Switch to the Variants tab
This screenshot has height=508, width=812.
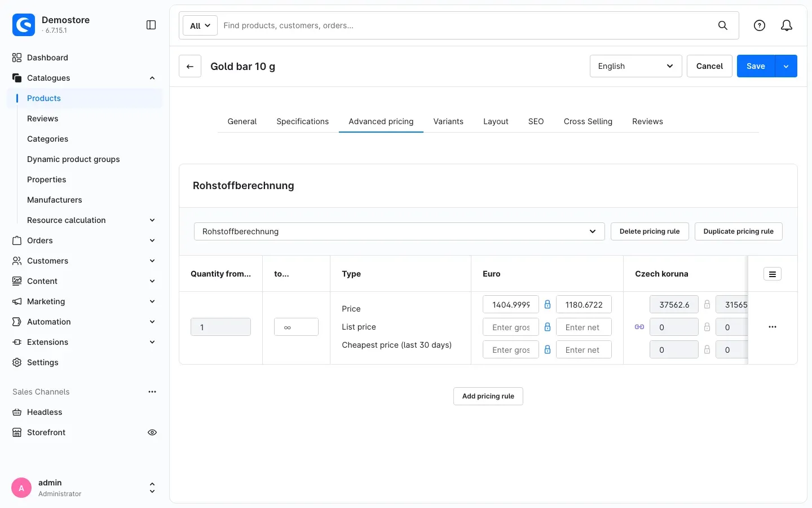tap(448, 121)
